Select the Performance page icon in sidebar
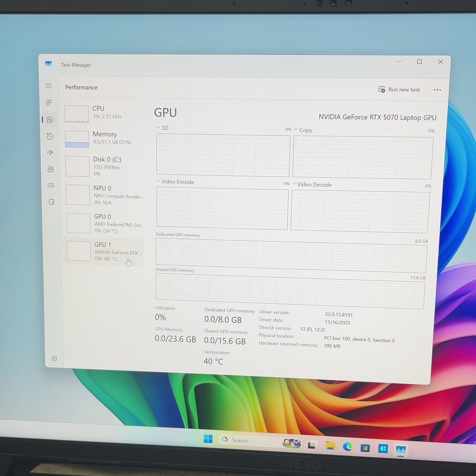The height and width of the screenshot is (476, 476). coord(50,119)
